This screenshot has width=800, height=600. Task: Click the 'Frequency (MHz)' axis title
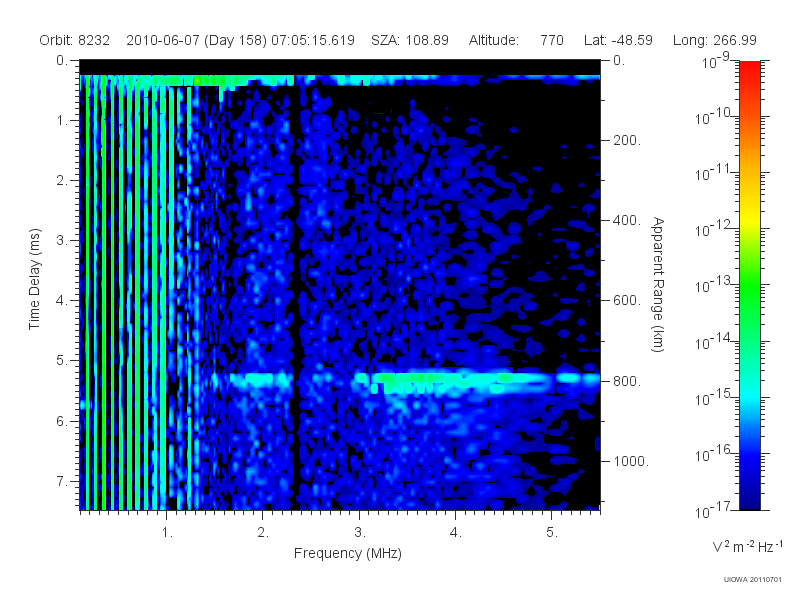(x=348, y=554)
